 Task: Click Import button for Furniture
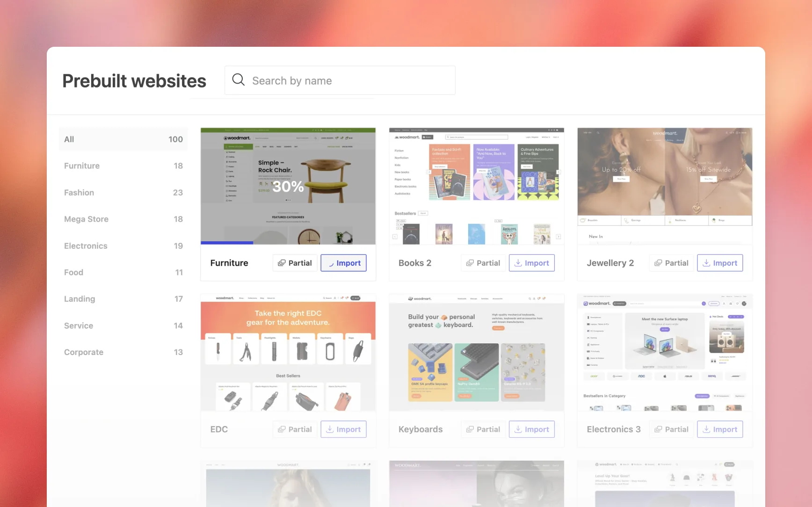[x=343, y=263]
